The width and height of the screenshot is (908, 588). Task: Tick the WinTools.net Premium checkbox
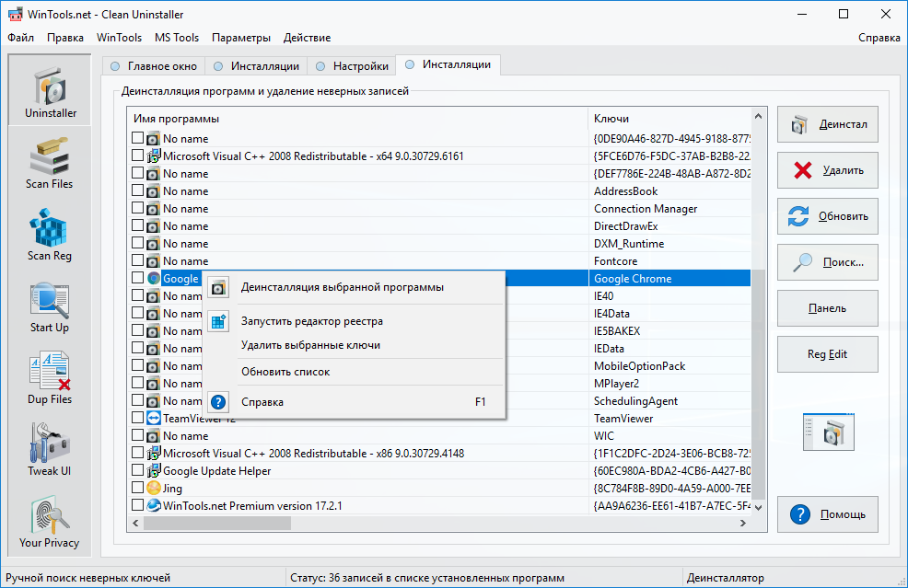pyautogui.click(x=137, y=504)
